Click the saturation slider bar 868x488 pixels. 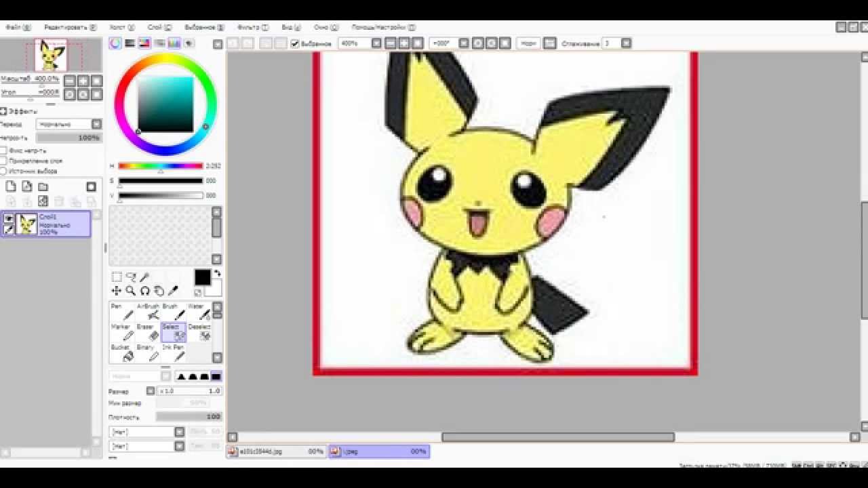click(x=161, y=181)
